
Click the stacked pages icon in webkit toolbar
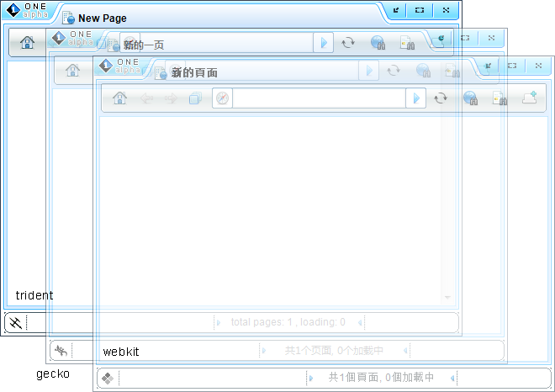tap(195, 98)
